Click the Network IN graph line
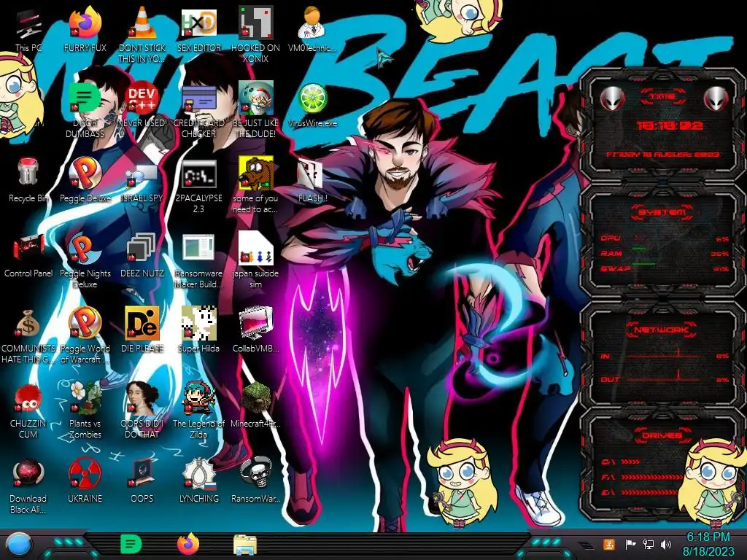747x560 pixels. point(663,355)
